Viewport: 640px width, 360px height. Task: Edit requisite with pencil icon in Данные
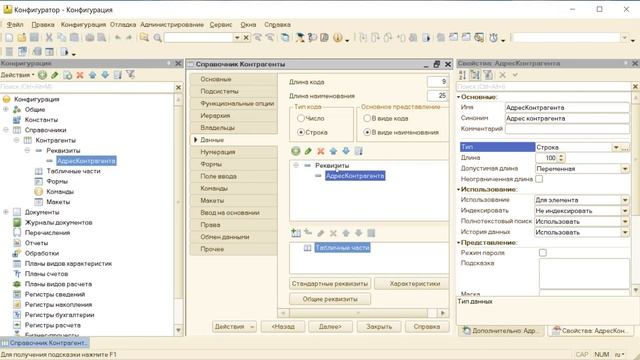[308, 151]
